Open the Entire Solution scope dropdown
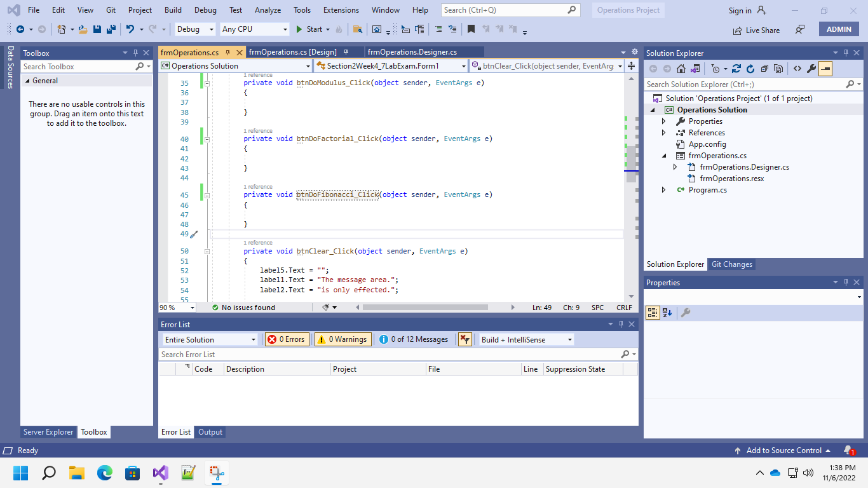868x488 pixels. (x=210, y=340)
